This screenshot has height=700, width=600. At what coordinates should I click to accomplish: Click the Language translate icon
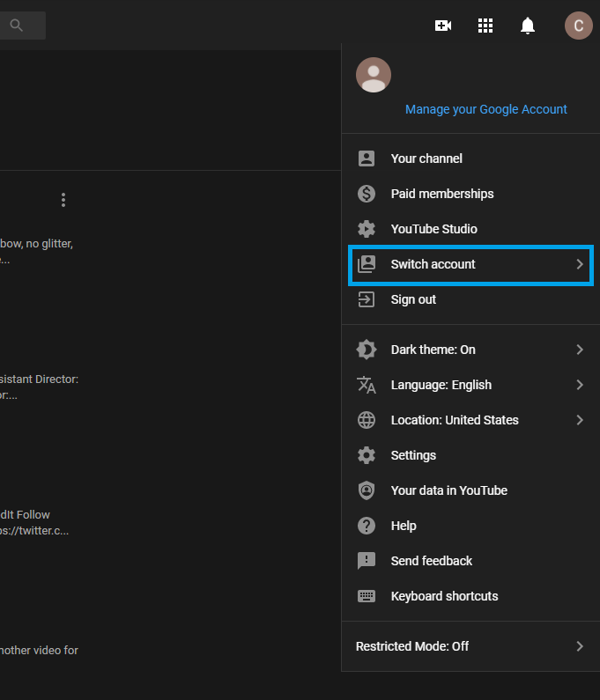367,385
